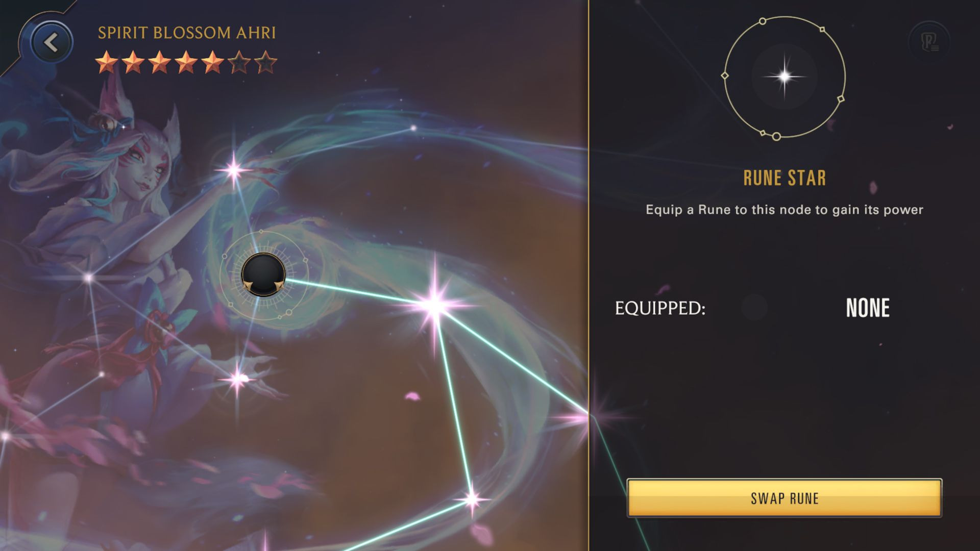This screenshot has width=980, height=551.
Task: Select the small star at the top of constellation
Action: coord(413,128)
